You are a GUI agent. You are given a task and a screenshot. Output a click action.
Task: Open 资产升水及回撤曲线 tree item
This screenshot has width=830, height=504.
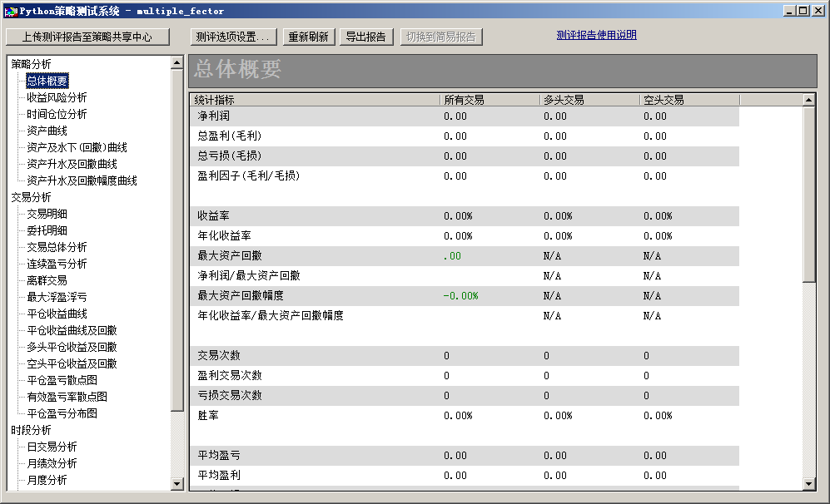[x=72, y=164]
